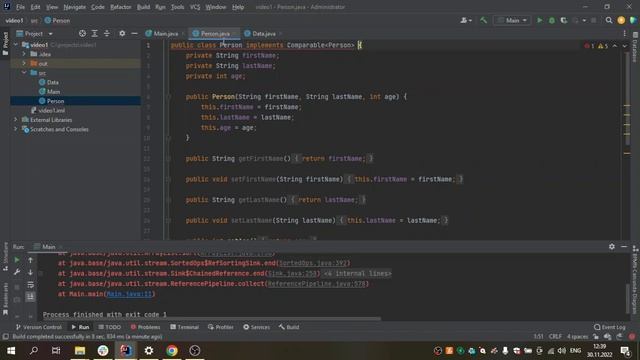Open the TODO tool window
This screenshot has height=360, width=640.
pos(110,327)
